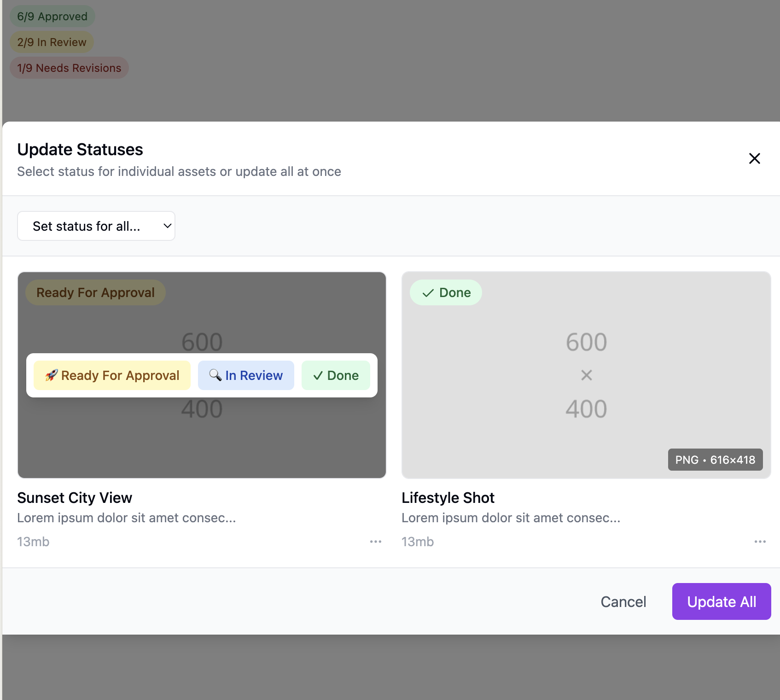Open more options for Lifestyle Shot
Image resolution: width=780 pixels, height=700 pixels.
coord(760,542)
